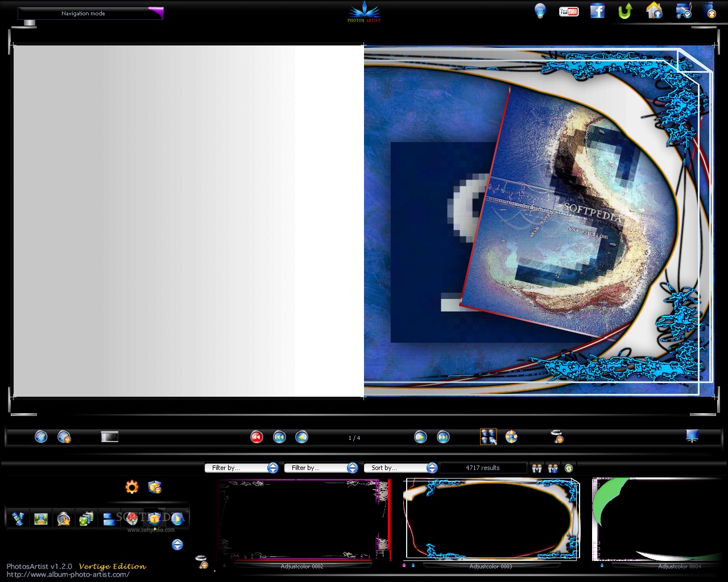Click the Sort by spinner arrow

pyautogui.click(x=432, y=468)
